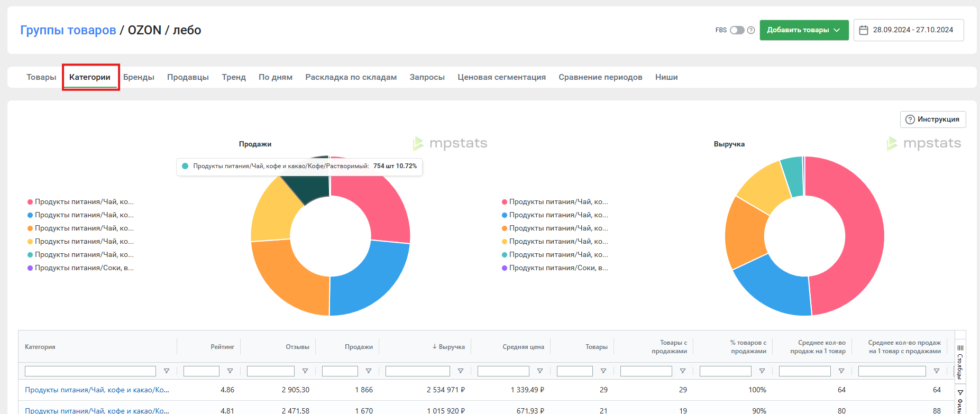The image size is (980, 414).
Task: Toggle blue legend item in Выручка chart
Action: [x=555, y=215]
